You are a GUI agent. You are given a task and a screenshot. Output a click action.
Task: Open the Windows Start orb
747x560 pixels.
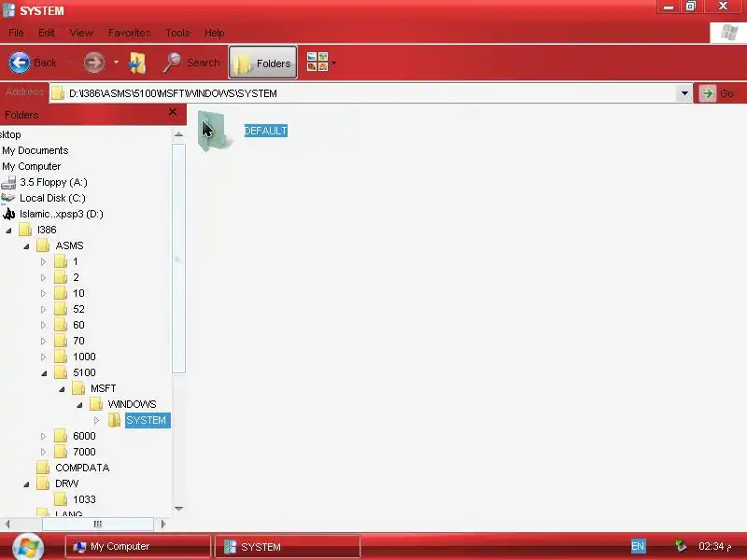pos(28,546)
